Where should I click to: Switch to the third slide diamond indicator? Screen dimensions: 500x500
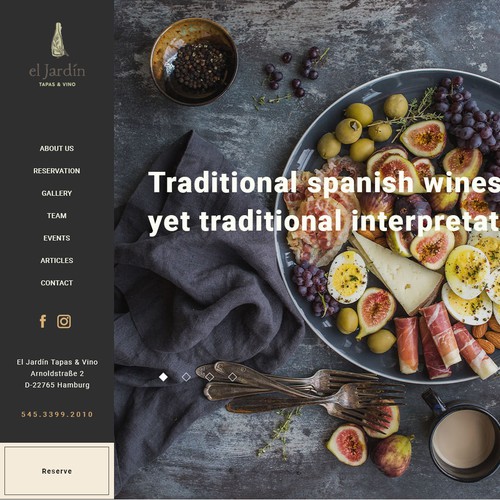click(209, 377)
